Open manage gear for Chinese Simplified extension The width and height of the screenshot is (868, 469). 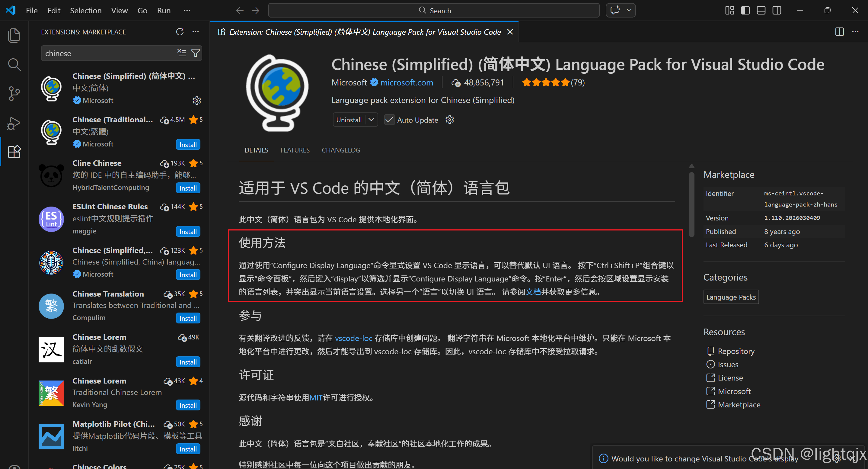[196, 101]
